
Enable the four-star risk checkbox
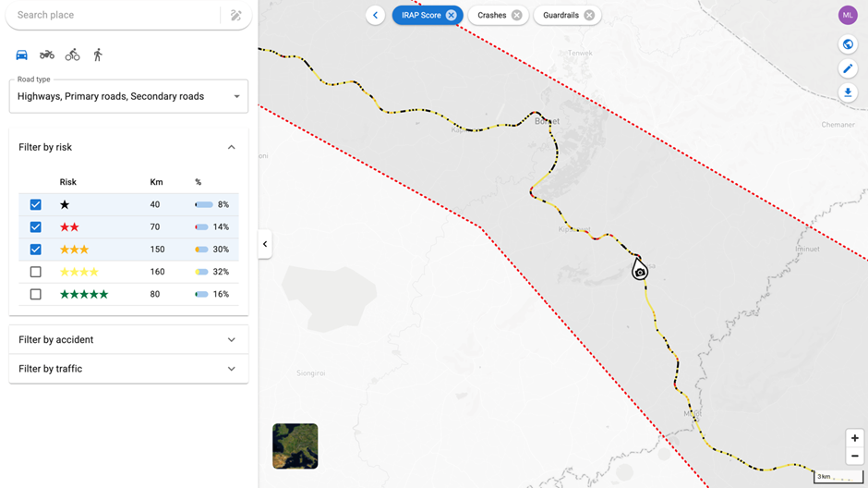point(35,272)
